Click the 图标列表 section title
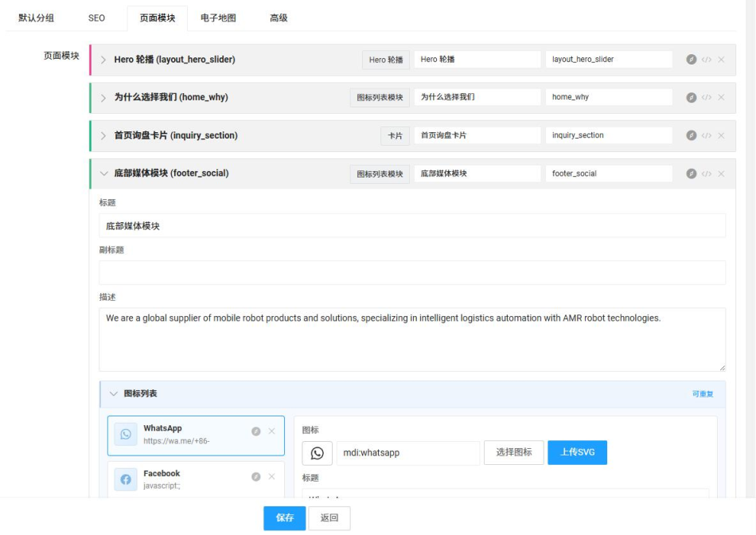This screenshot has width=756, height=535. pos(140,393)
